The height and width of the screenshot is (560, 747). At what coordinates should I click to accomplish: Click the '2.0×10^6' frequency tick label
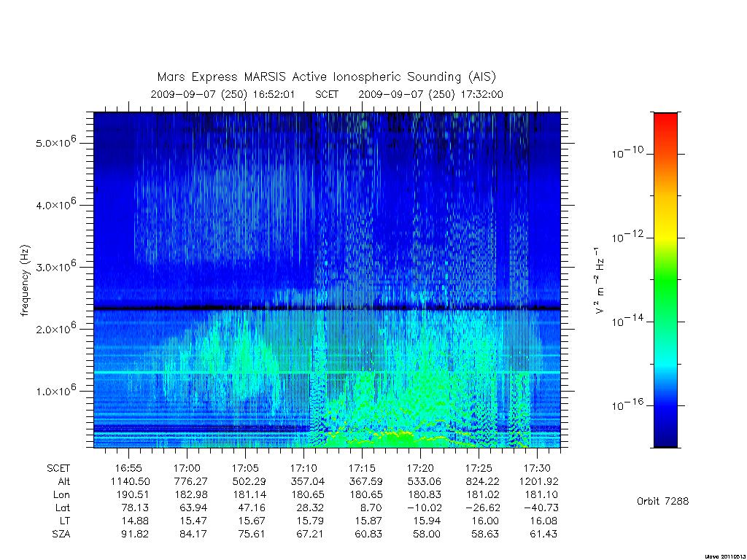(55, 328)
